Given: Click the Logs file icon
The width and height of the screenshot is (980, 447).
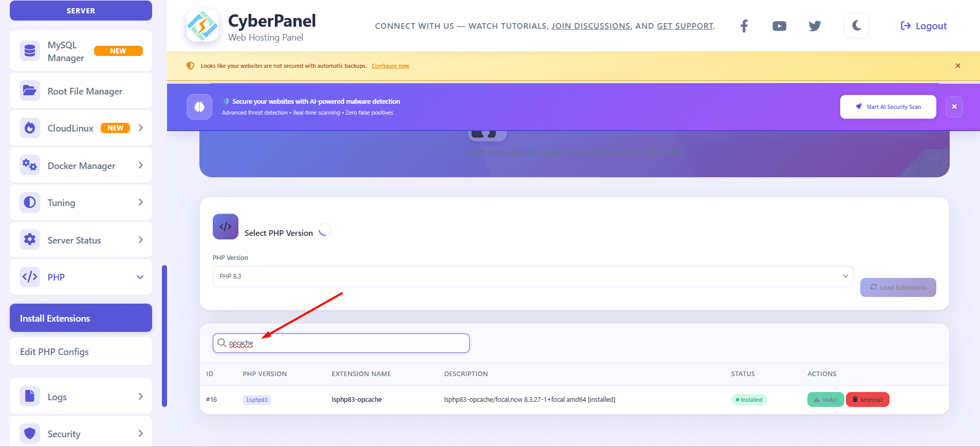Looking at the screenshot, I should pos(30,396).
